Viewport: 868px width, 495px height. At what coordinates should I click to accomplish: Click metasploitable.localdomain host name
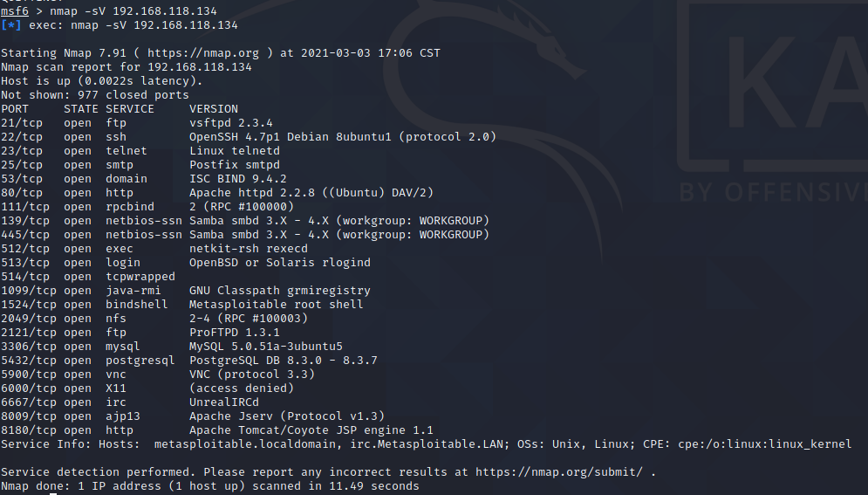(x=244, y=444)
